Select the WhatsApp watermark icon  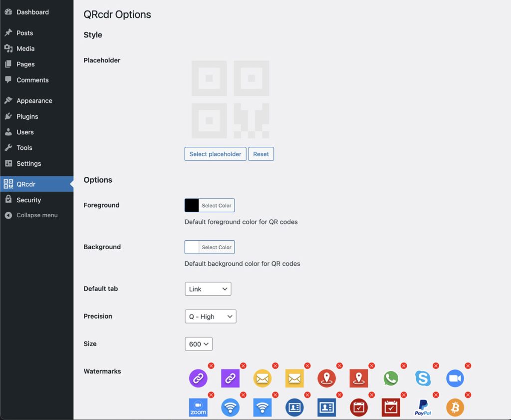click(x=391, y=379)
